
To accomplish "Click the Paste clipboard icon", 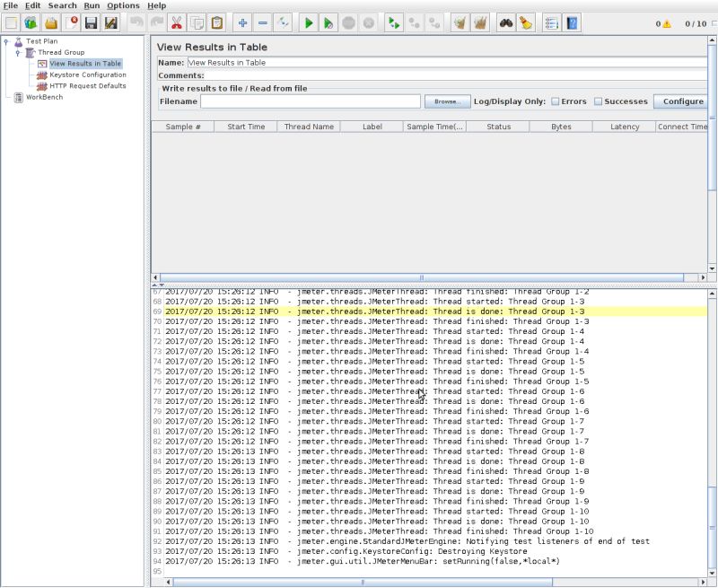I will click(217, 23).
